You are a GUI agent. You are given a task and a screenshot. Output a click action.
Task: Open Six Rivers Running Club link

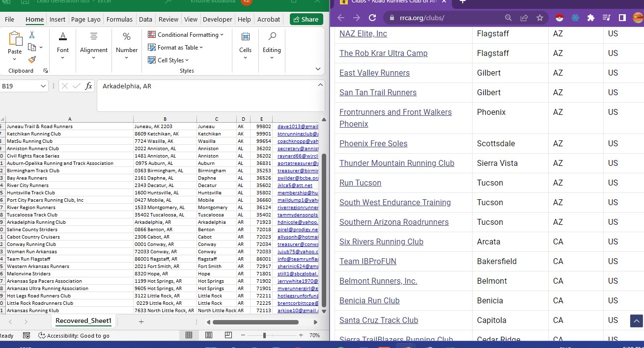tap(381, 241)
